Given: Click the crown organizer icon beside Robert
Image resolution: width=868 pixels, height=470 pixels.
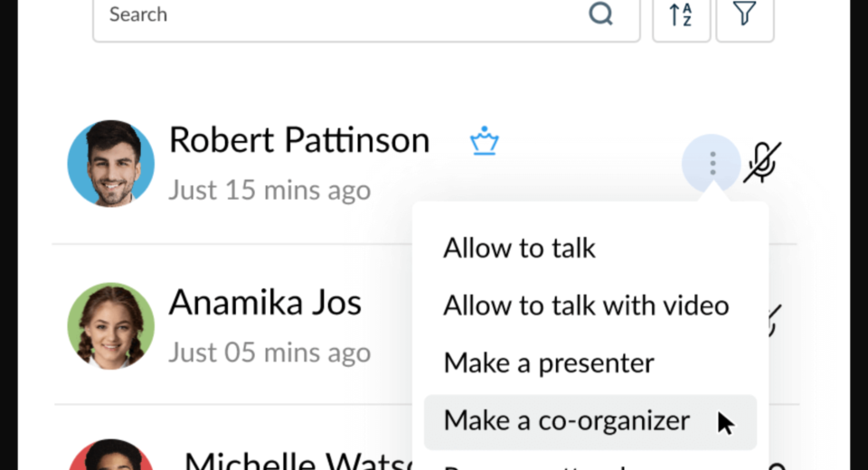Looking at the screenshot, I should pyautogui.click(x=485, y=142).
